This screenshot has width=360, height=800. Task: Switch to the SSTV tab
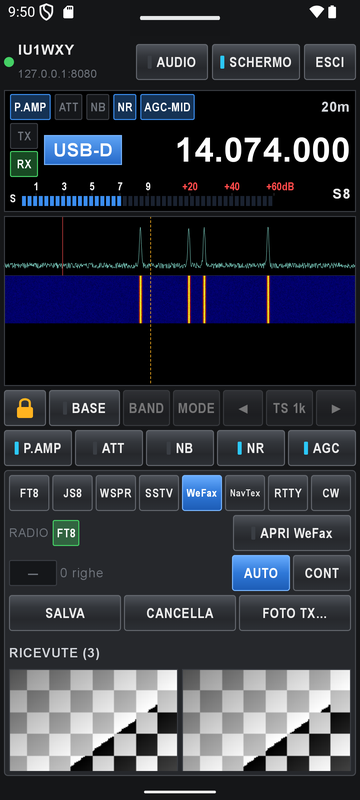(159, 493)
